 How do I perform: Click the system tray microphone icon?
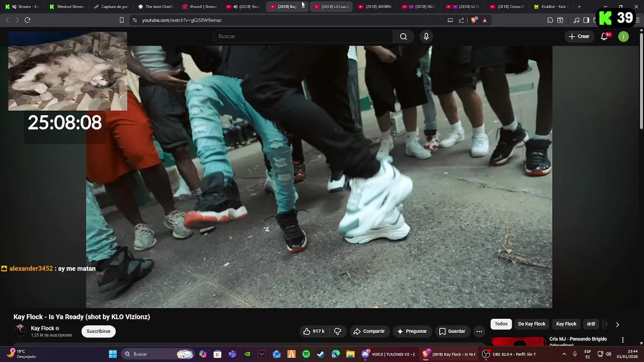[x=575, y=354]
